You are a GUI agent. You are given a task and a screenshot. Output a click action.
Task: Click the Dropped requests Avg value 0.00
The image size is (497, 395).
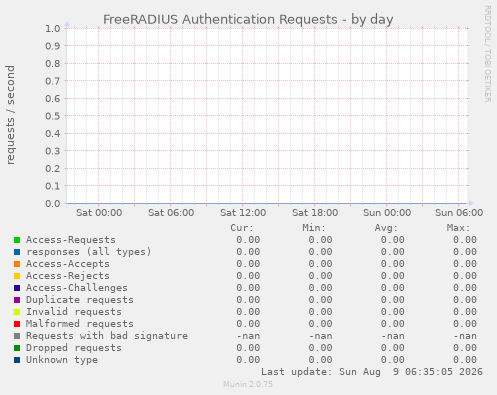tap(393, 348)
